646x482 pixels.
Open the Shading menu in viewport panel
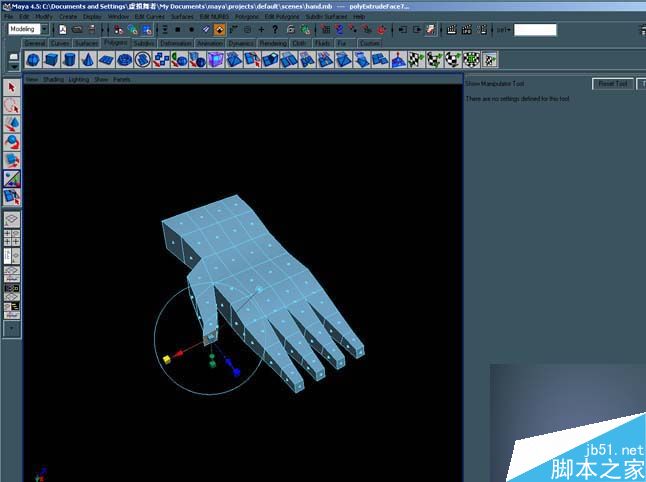pos(52,79)
